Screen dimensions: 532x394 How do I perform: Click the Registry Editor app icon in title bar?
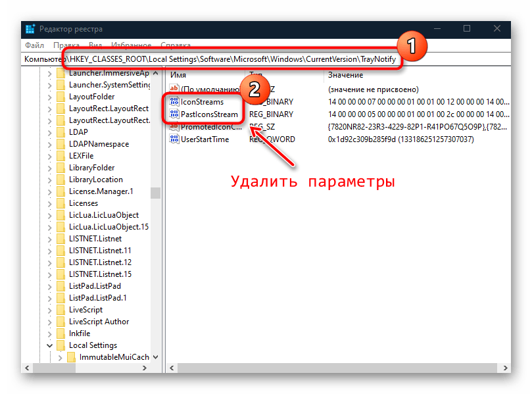[x=30, y=29]
